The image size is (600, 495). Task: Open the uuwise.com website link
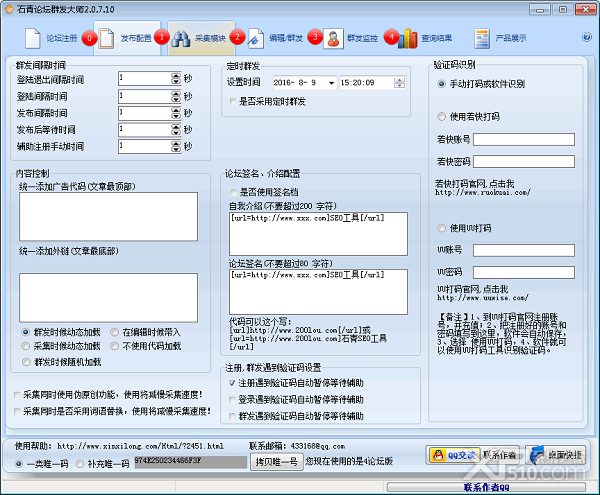click(483, 298)
